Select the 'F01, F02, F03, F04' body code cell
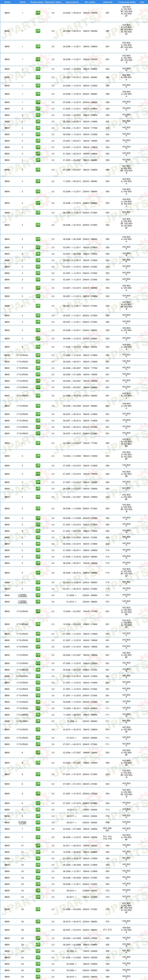Screen dimensions: 148x980 tap(108, 837)
